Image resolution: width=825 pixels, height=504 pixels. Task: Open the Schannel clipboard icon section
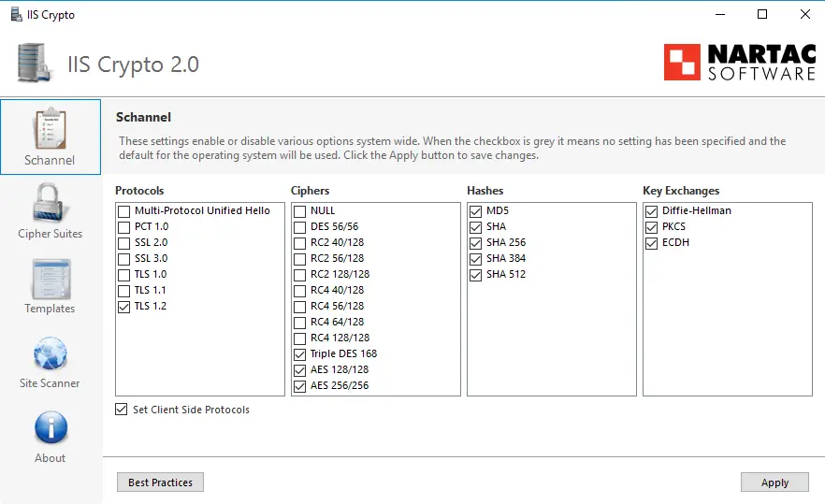(x=51, y=128)
